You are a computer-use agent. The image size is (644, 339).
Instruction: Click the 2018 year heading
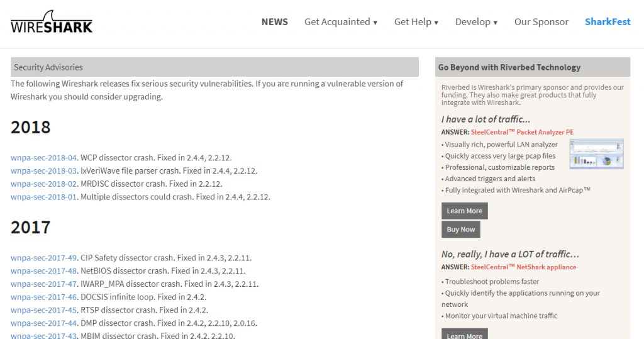pyautogui.click(x=31, y=128)
